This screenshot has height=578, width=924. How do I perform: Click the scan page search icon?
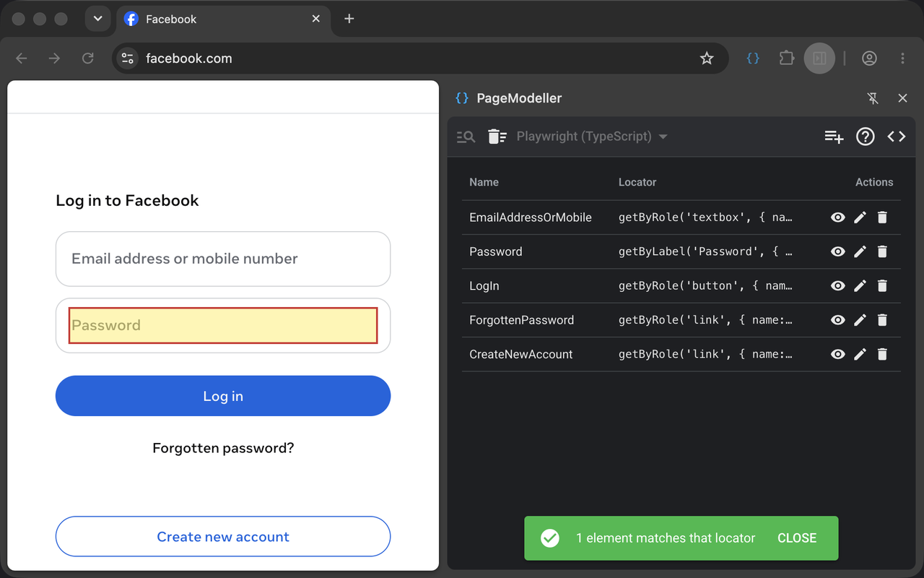(x=466, y=137)
